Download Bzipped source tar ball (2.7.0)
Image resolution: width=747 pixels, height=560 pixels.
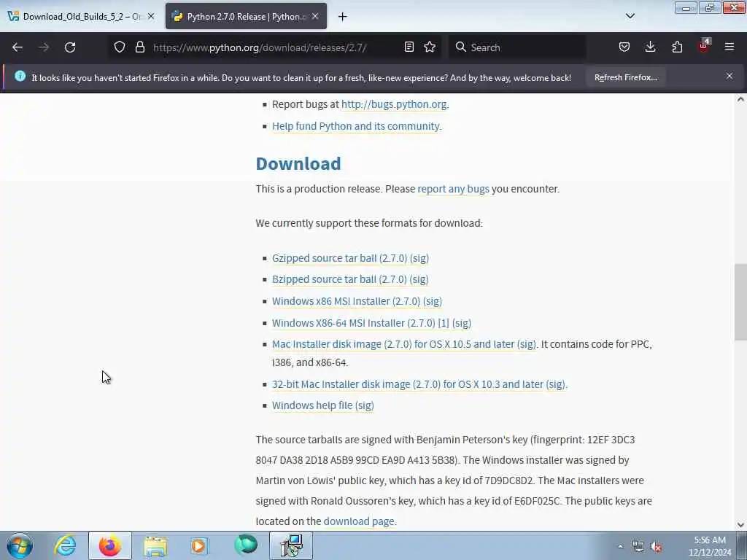[x=339, y=279]
